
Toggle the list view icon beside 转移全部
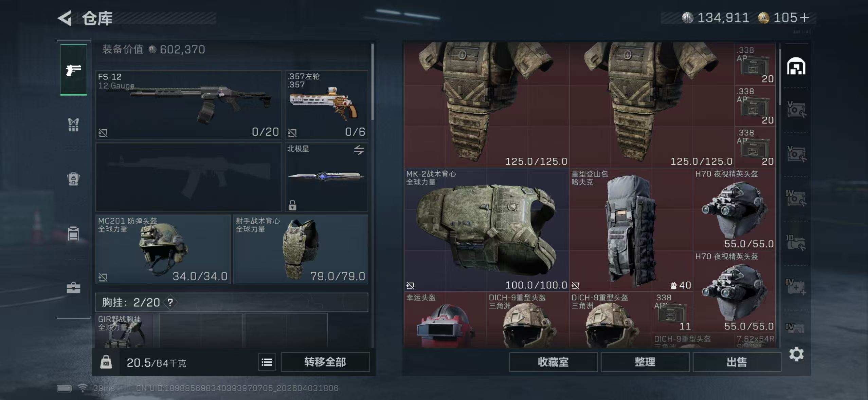267,362
